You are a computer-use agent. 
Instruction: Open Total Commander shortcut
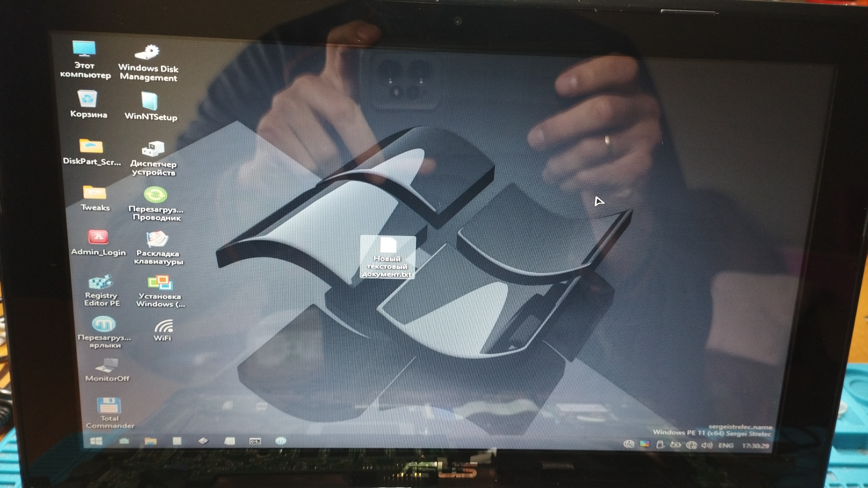[108, 406]
